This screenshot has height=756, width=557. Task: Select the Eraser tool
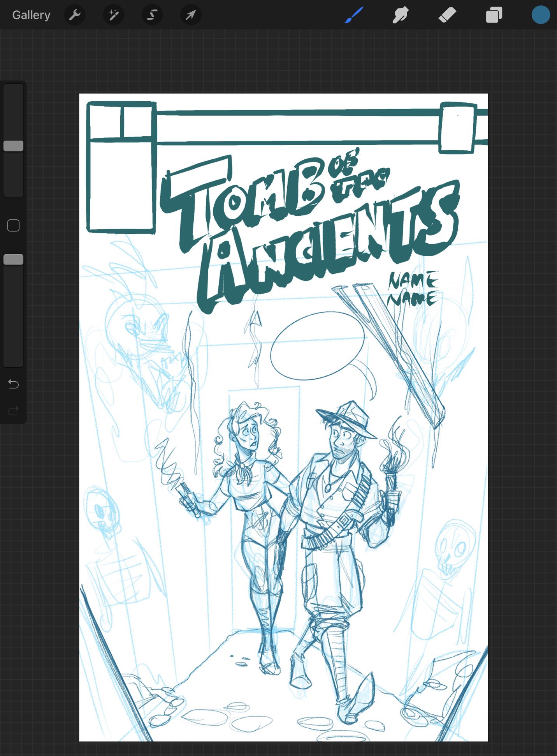pyautogui.click(x=447, y=15)
